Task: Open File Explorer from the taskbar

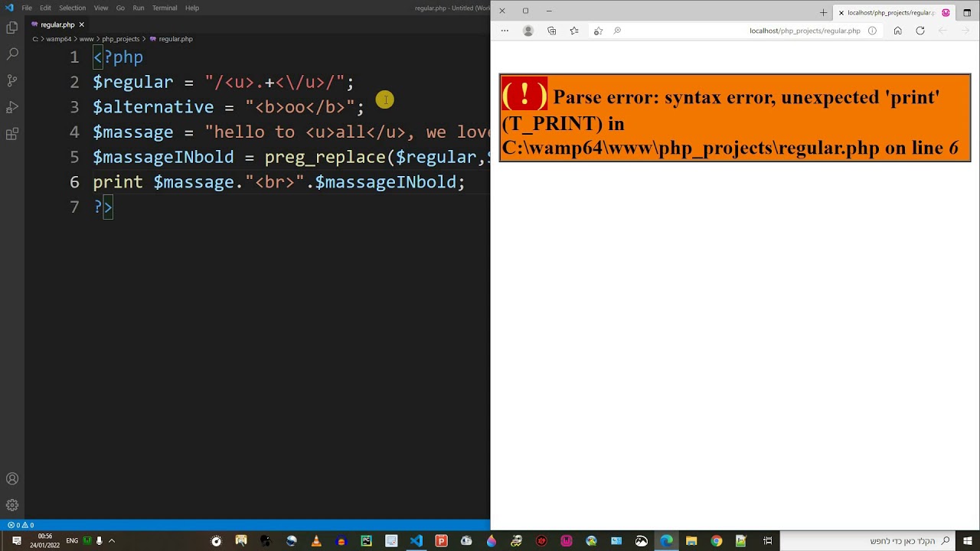Action: tap(691, 541)
